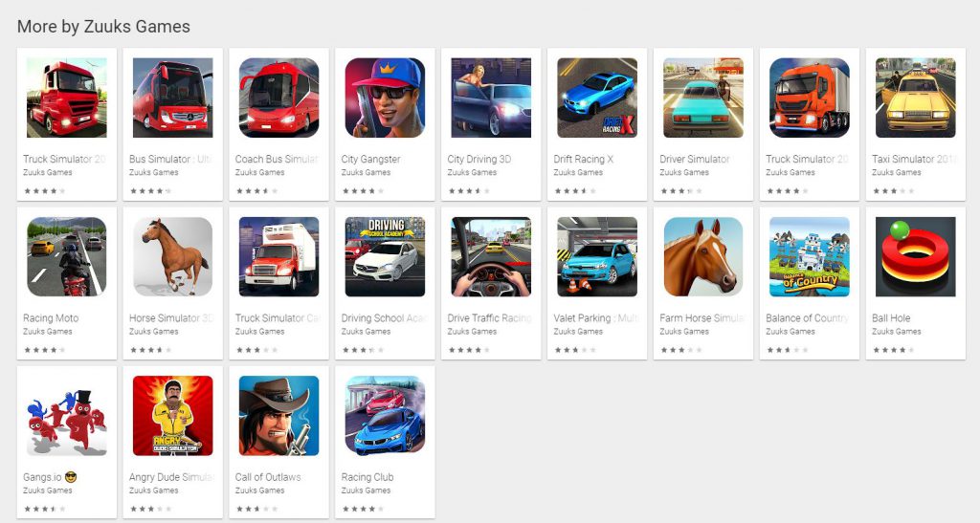Click the Truck Simulator Cargo title
Viewport: 980px width, 523px height.
pyautogui.click(x=278, y=317)
